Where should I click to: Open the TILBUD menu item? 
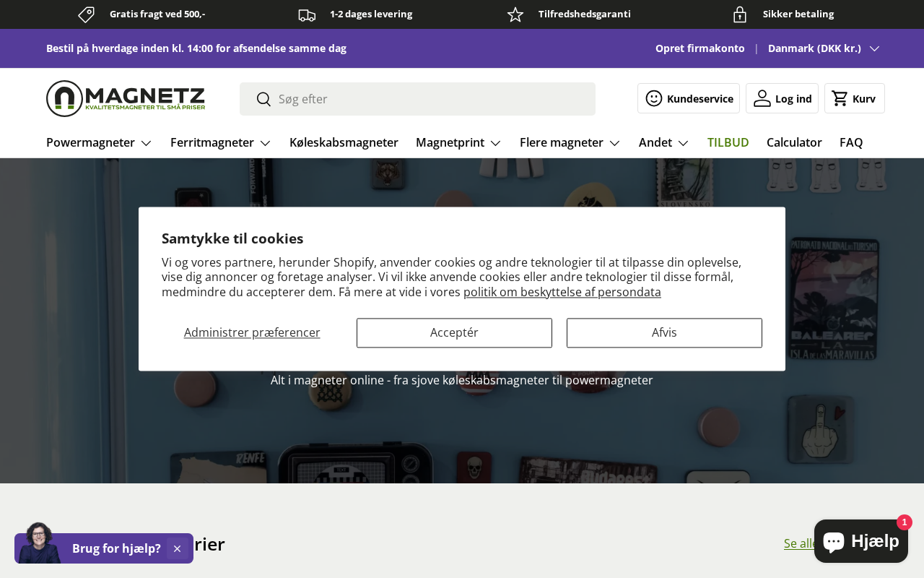[728, 142]
